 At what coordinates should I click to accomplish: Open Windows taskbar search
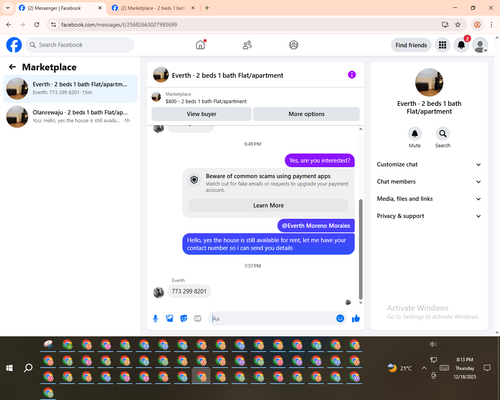(28, 368)
